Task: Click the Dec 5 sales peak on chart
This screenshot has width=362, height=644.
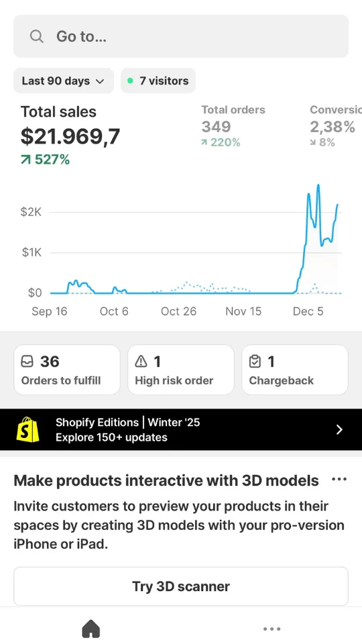Action: [x=318, y=186]
